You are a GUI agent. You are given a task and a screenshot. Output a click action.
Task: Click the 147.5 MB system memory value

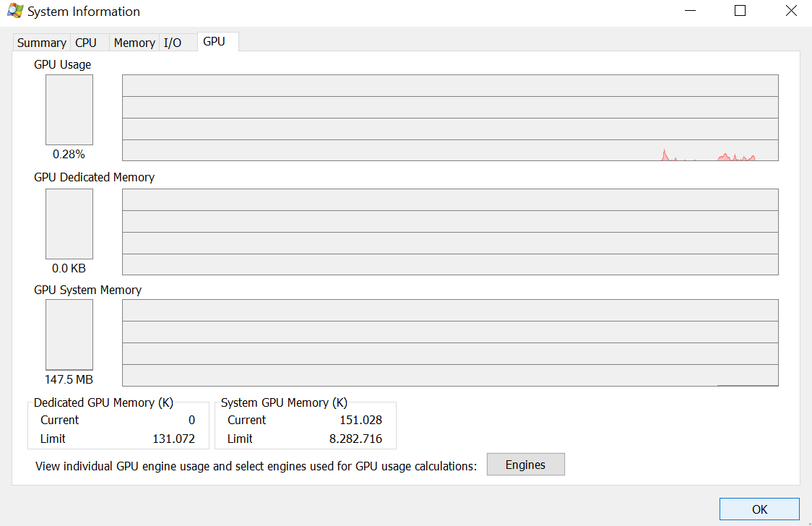pos(69,379)
